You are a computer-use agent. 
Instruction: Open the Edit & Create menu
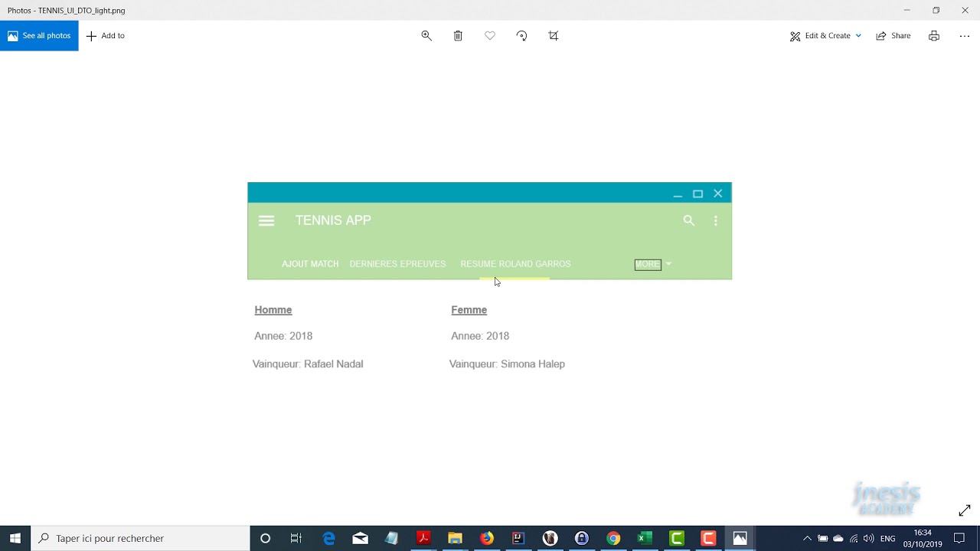point(825,36)
